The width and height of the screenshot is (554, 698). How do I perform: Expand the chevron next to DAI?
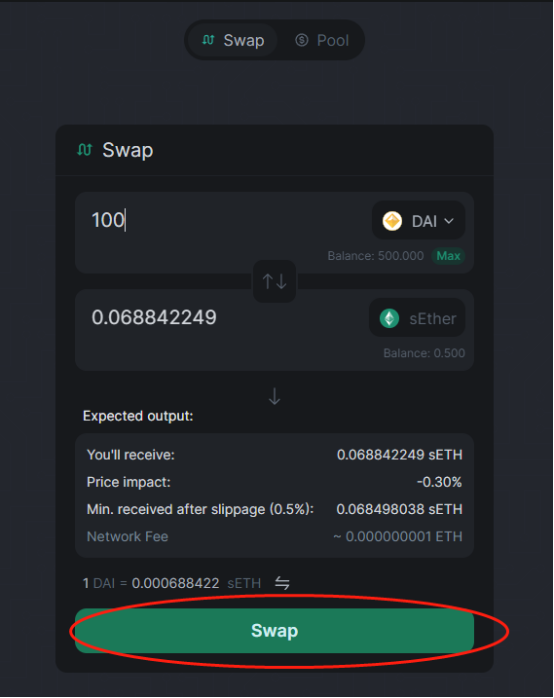coord(449,221)
